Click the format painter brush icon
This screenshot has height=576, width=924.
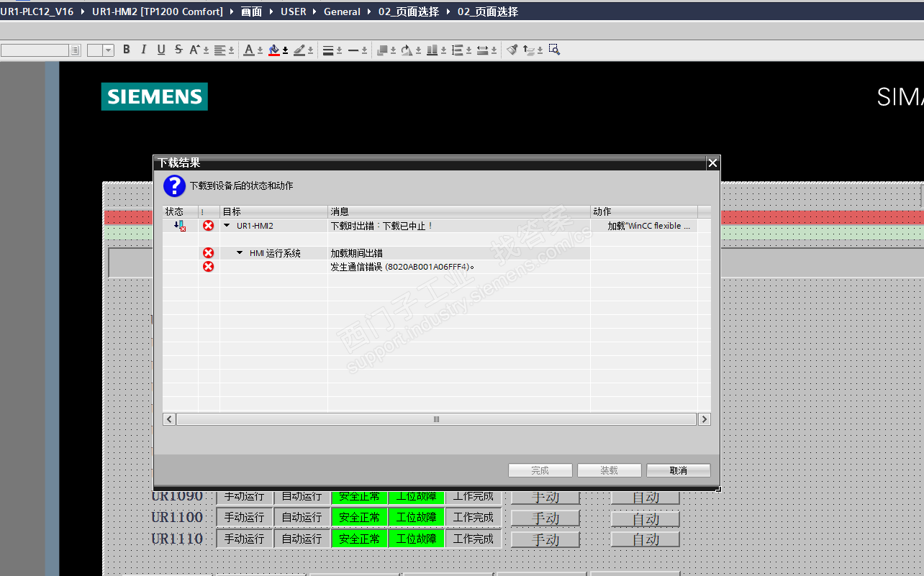(x=512, y=50)
